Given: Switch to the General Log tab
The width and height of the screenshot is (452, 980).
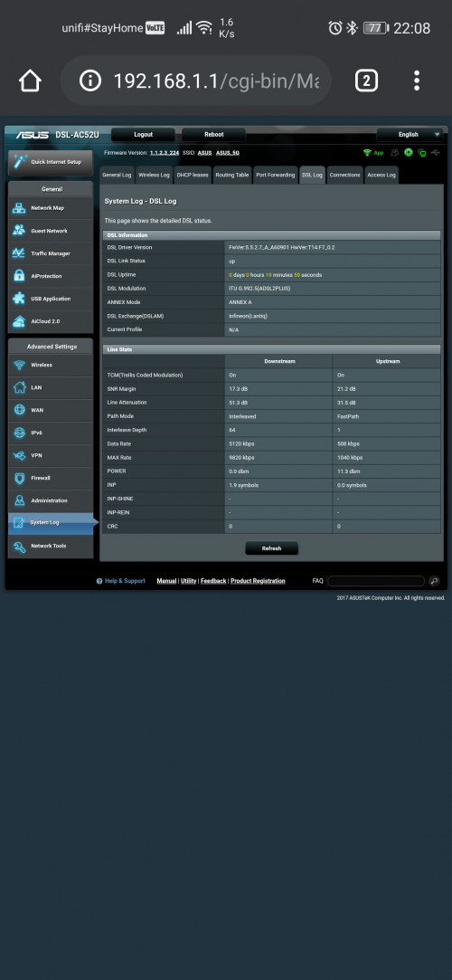Looking at the screenshot, I should [117, 175].
